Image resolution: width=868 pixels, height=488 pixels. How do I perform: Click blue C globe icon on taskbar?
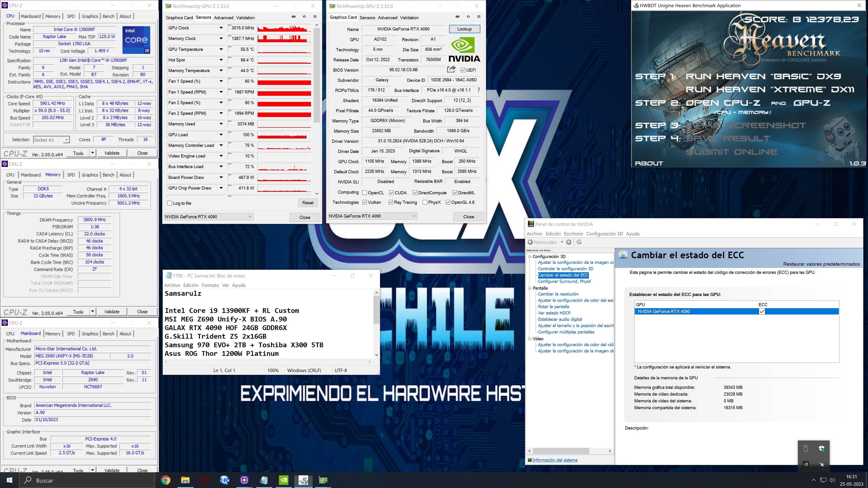point(225,480)
